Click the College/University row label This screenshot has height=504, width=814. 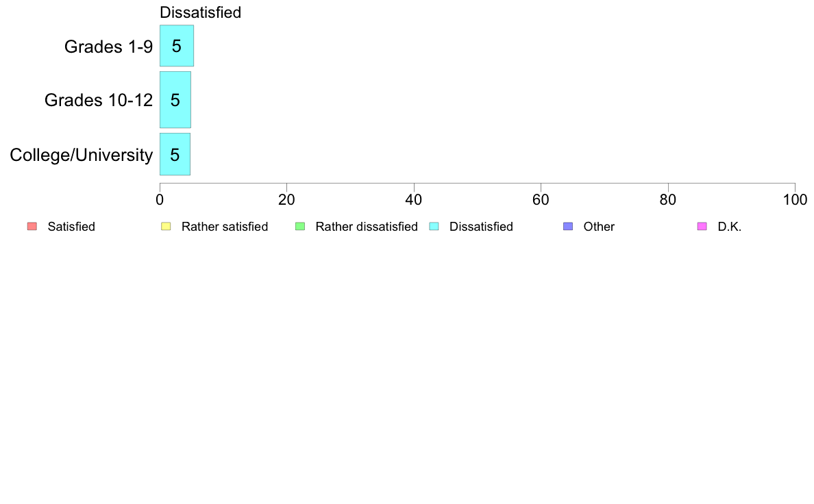click(x=82, y=155)
